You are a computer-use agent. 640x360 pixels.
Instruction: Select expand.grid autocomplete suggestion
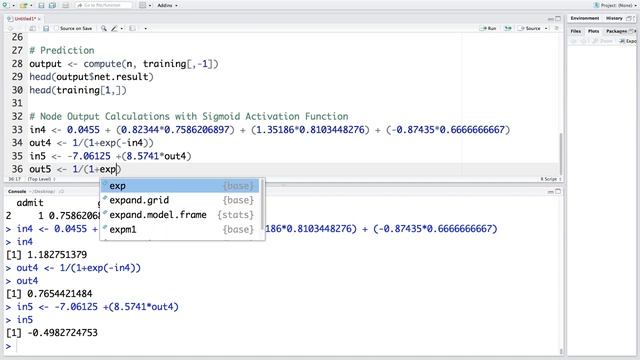point(180,200)
